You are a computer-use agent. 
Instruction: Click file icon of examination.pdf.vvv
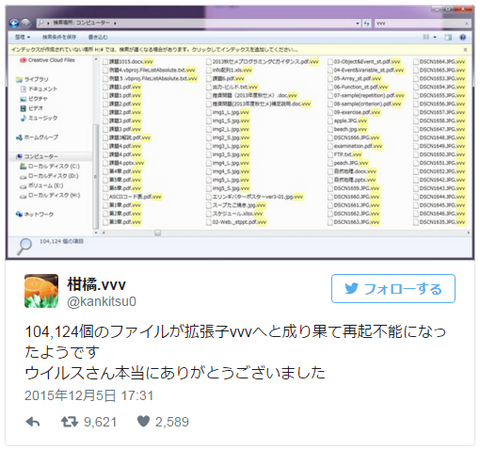pos(330,146)
